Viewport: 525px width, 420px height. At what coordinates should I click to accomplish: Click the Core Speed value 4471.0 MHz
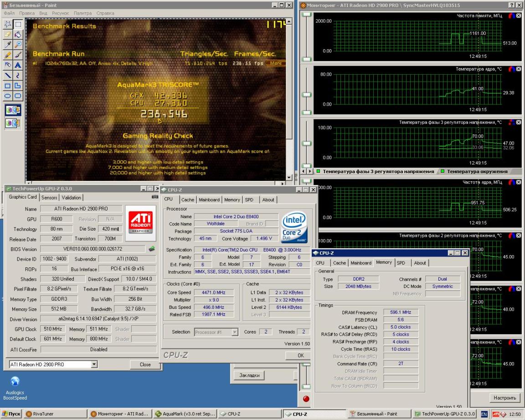tap(214, 292)
